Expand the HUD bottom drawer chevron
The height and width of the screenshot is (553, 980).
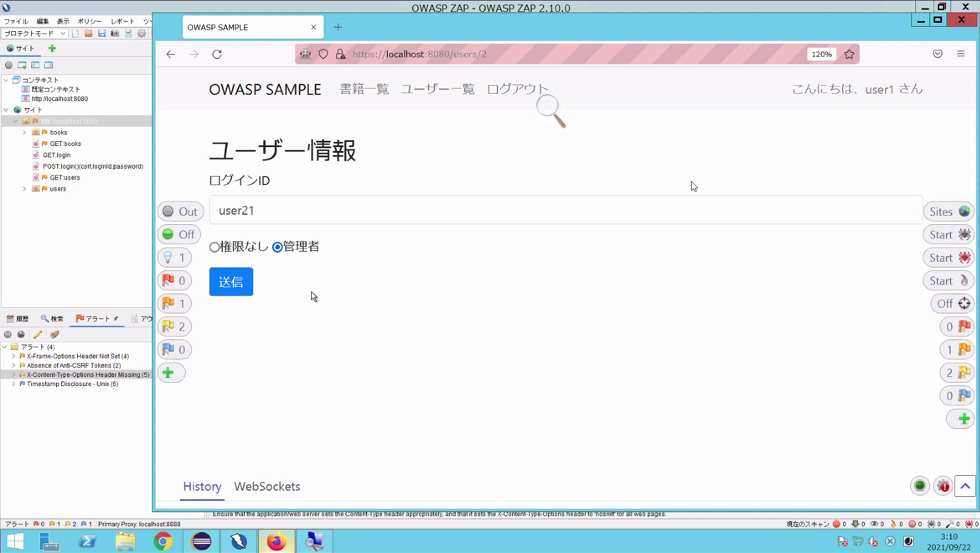pyautogui.click(x=965, y=486)
